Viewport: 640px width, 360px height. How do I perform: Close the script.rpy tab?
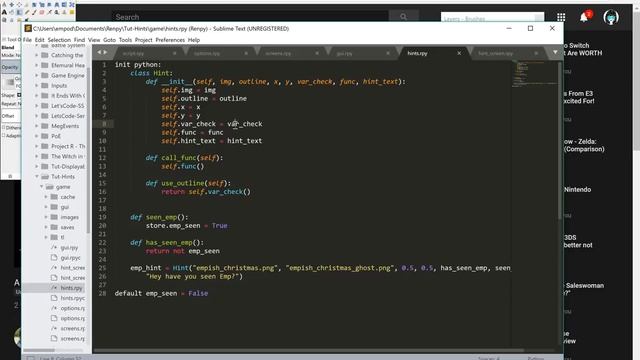175,53
